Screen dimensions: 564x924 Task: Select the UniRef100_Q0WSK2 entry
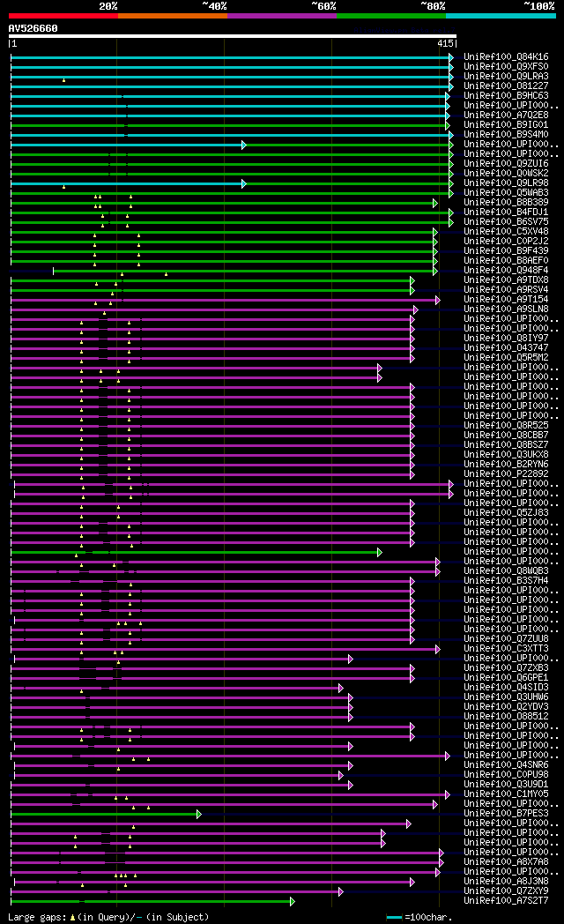coord(506,173)
